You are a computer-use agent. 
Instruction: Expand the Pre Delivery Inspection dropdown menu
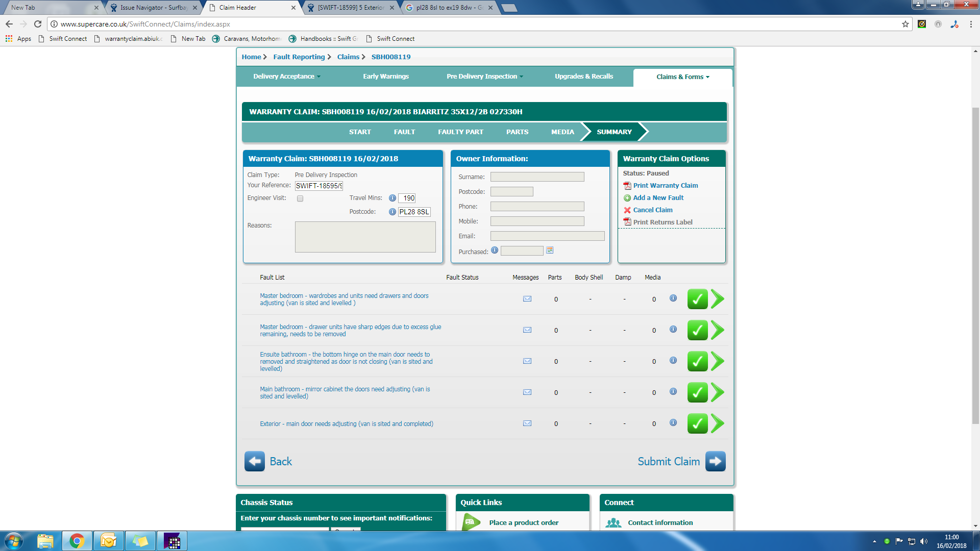[x=484, y=77]
